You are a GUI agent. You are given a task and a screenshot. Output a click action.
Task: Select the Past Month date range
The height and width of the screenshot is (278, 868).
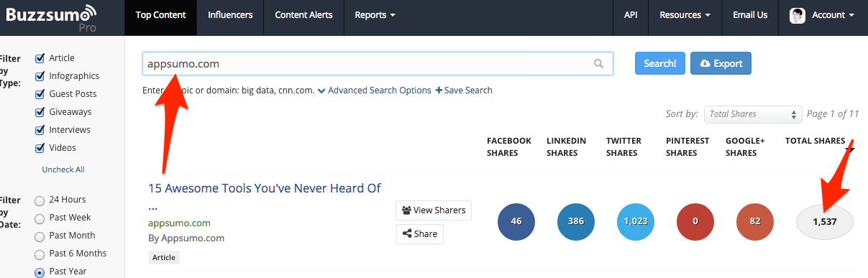pos(40,236)
